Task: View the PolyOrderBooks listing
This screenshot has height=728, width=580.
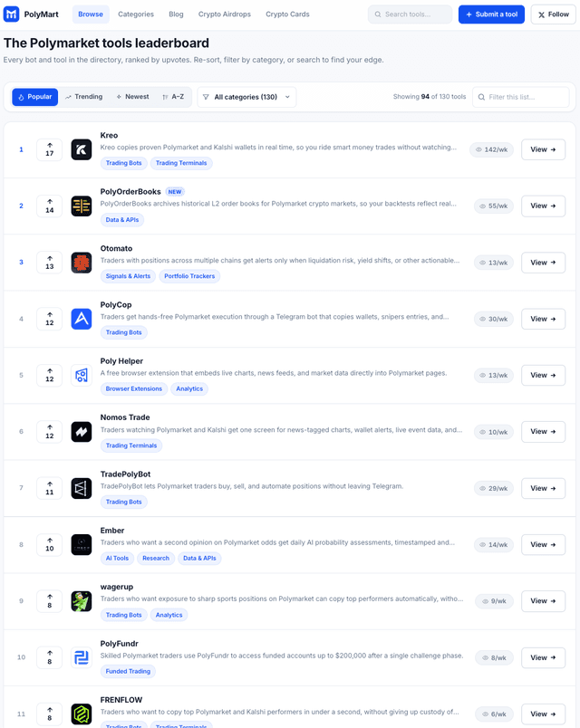Action: pos(543,206)
